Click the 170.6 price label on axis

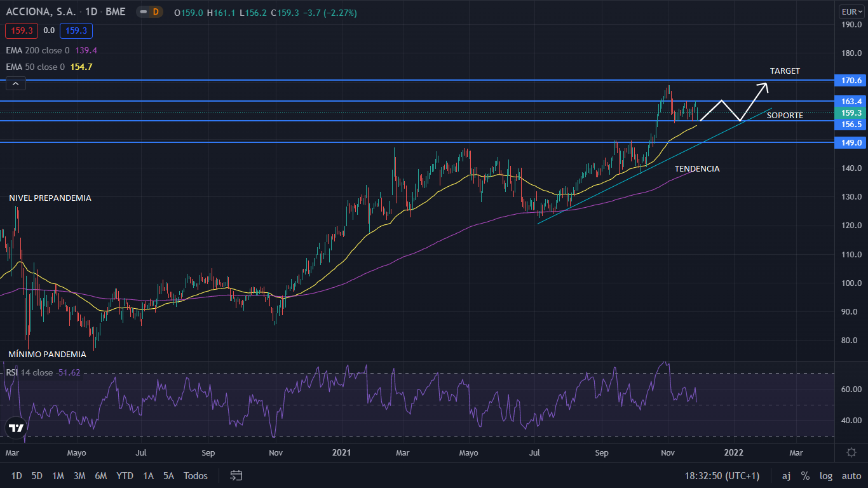point(851,81)
